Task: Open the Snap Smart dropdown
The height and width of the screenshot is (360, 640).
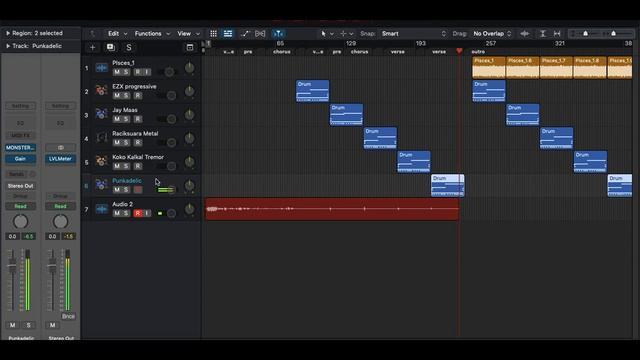Action: (x=413, y=33)
